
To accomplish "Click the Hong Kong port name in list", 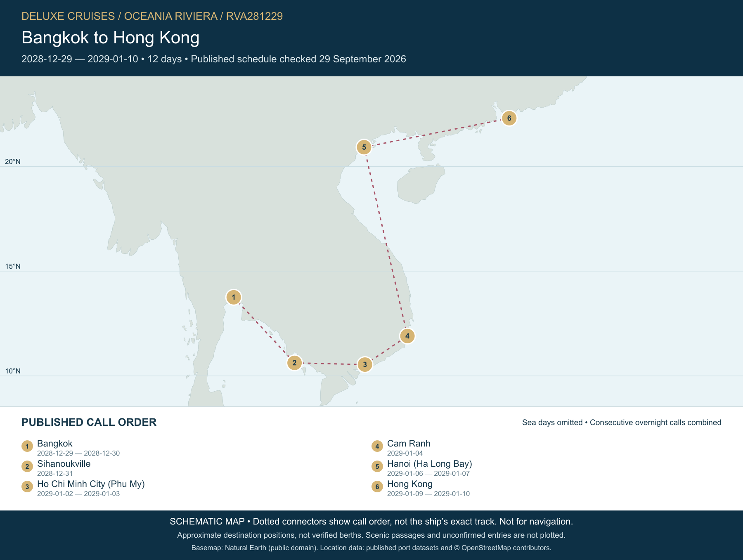I will (410, 484).
